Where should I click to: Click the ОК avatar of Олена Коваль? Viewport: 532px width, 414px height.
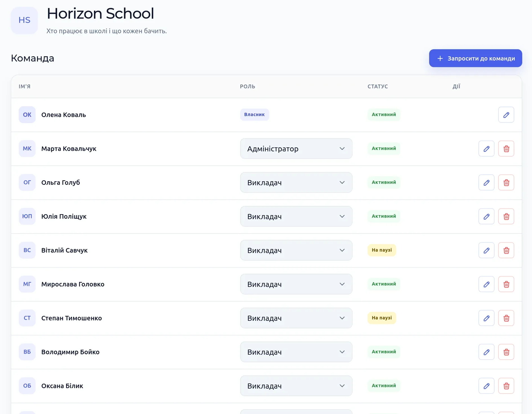pyautogui.click(x=27, y=115)
